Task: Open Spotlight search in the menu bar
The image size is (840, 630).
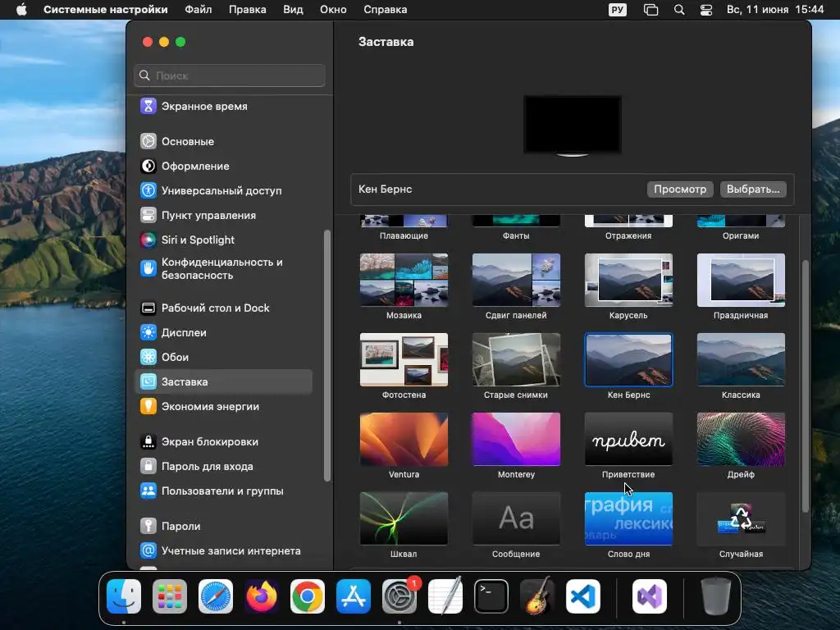Action: click(x=679, y=10)
